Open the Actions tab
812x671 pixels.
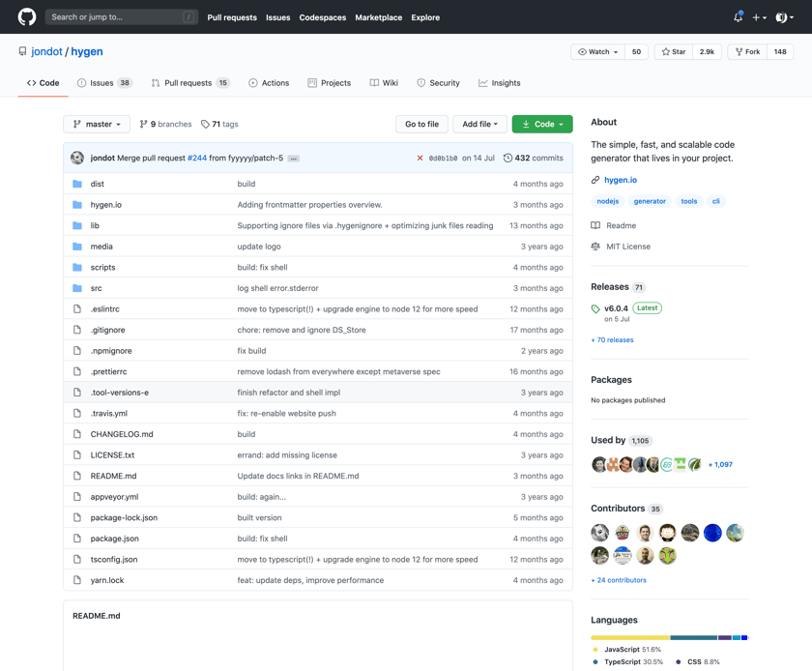(x=269, y=83)
